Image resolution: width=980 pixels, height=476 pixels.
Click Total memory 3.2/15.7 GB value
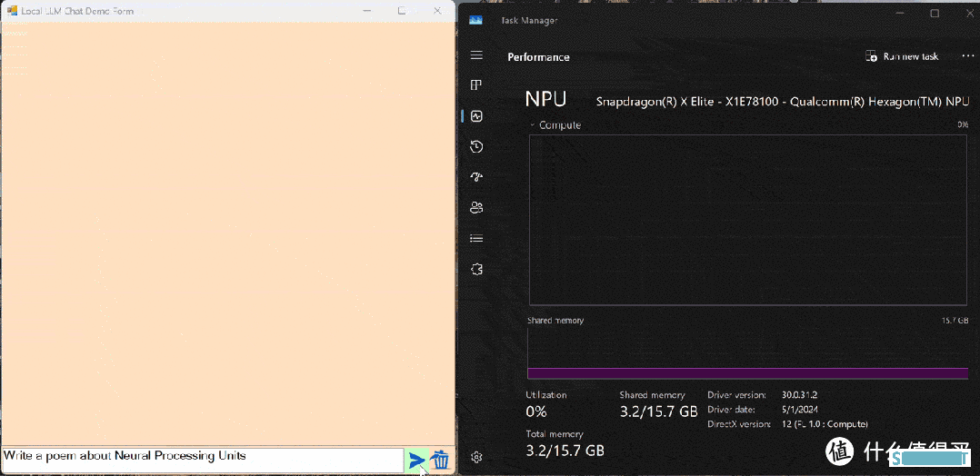click(565, 451)
